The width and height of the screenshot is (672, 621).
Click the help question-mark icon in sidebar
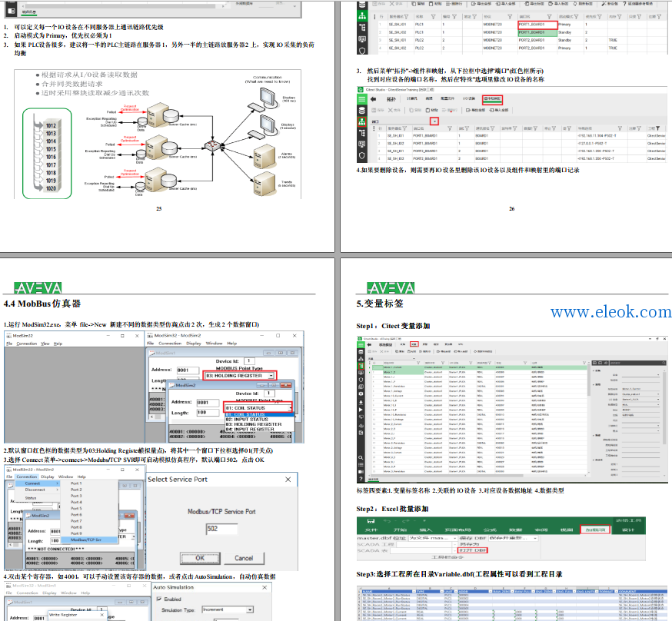(361, 478)
